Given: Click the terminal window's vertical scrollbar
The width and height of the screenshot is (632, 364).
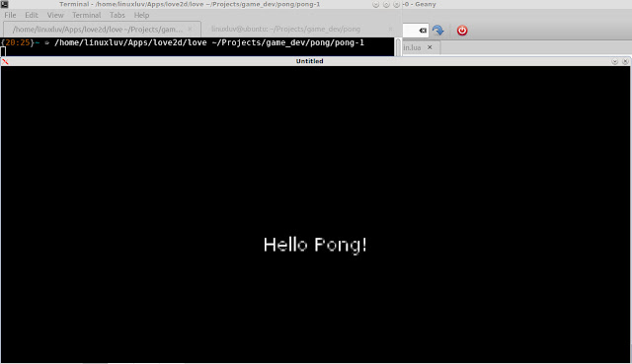Looking at the screenshot, I should pos(398,47).
